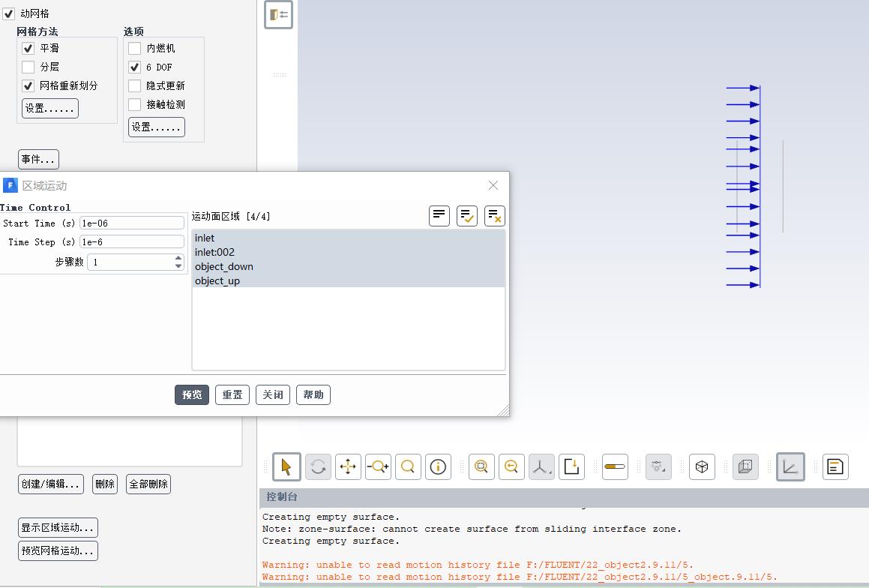Disable the 6 DOF option
869x588 pixels.
(x=135, y=67)
